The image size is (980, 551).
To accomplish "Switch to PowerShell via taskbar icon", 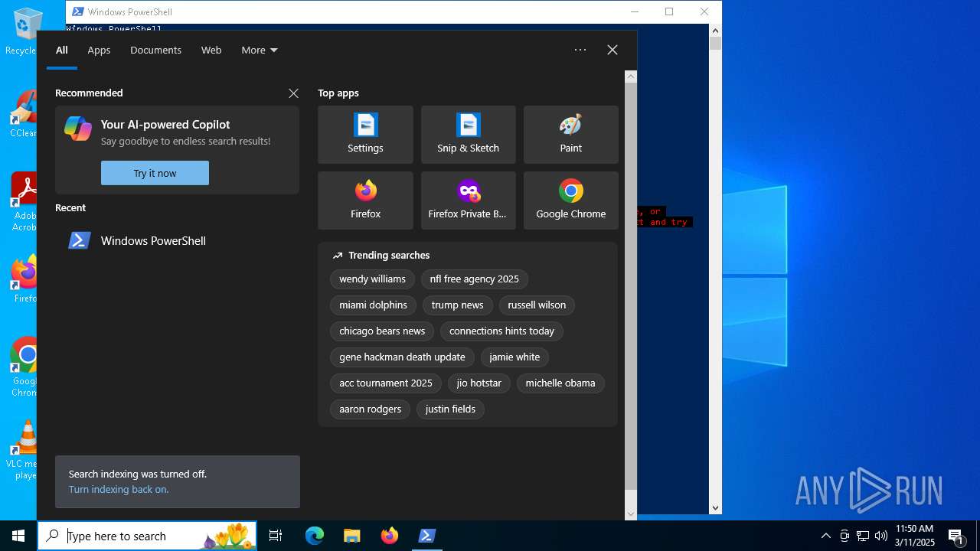I will [427, 536].
